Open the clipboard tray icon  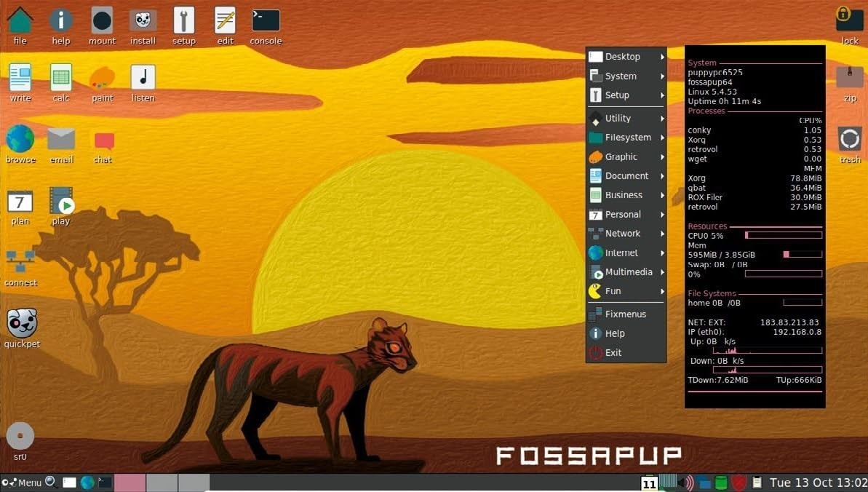(757, 483)
